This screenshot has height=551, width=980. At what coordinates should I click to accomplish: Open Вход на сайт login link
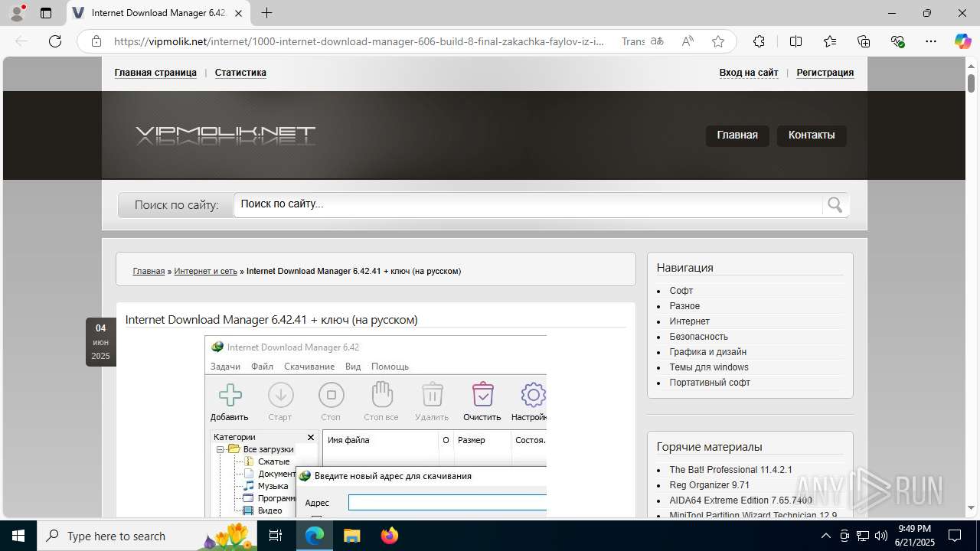click(x=749, y=73)
